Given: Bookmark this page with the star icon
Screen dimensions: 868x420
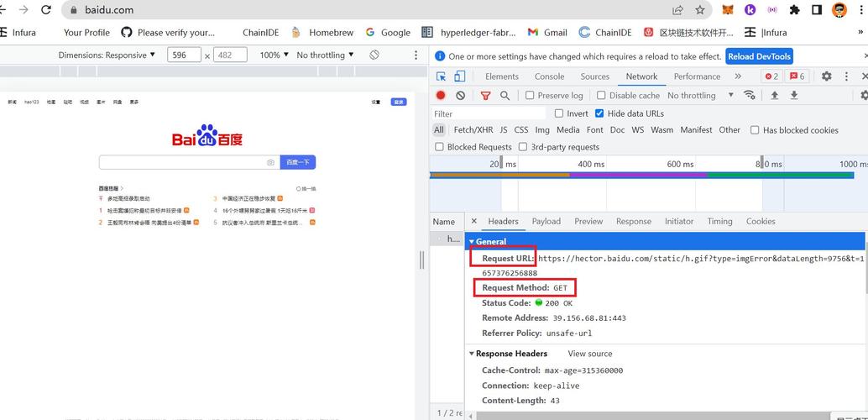Looking at the screenshot, I should 700,10.
